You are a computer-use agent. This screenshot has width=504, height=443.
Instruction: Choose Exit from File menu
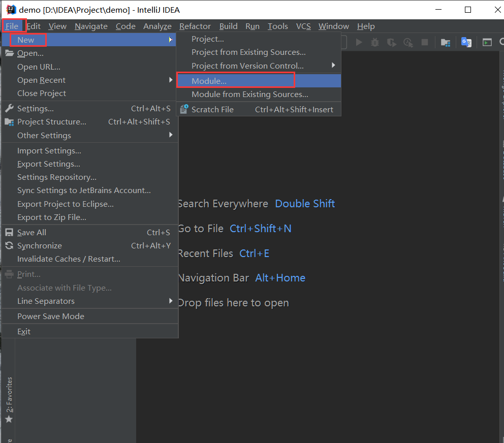tap(89, 331)
